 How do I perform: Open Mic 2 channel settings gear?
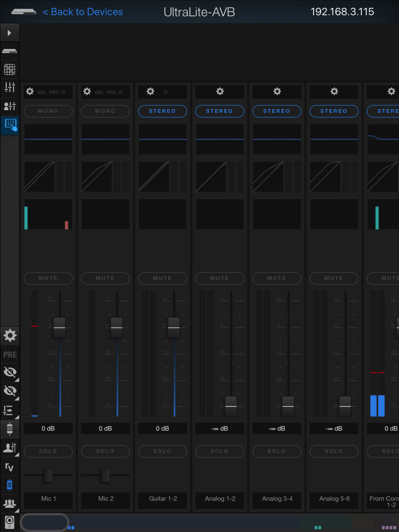pyautogui.click(x=87, y=91)
